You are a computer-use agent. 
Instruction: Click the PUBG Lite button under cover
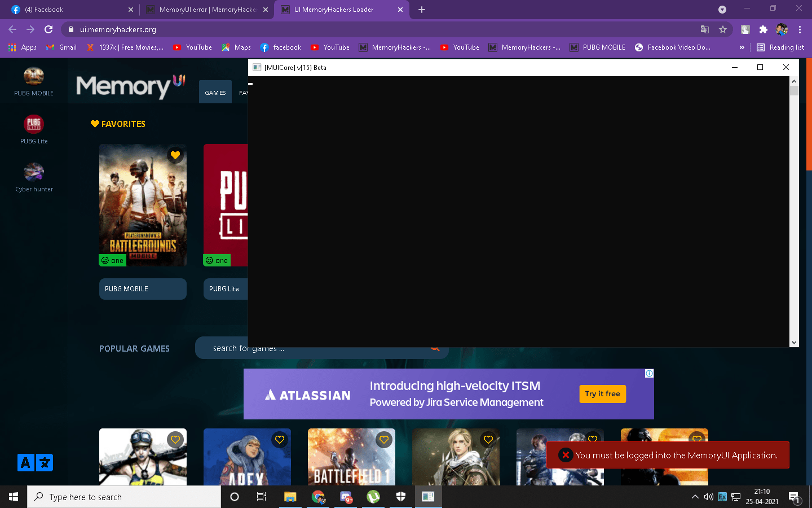point(226,289)
